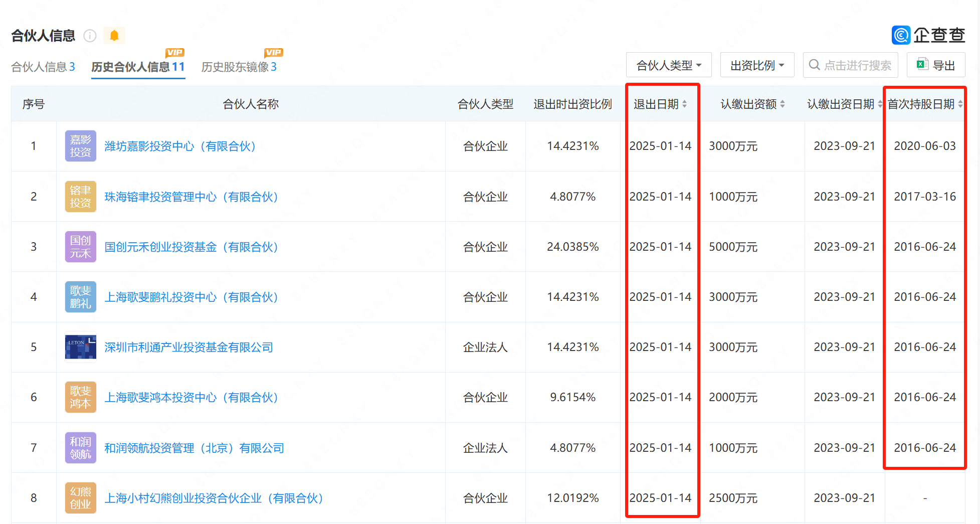This screenshot has width=980, height=524.
Task: Toggle sorting on the 认缴出资额 column
Action: point(783,104)
